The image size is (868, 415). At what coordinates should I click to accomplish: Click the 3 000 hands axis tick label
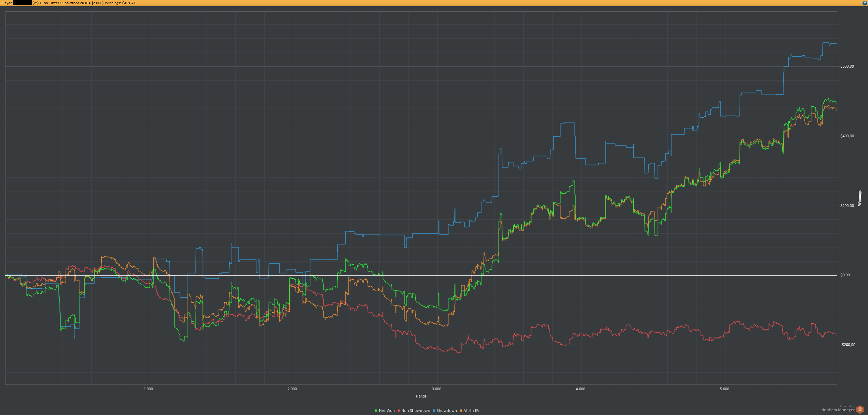[x=436, y=389]
